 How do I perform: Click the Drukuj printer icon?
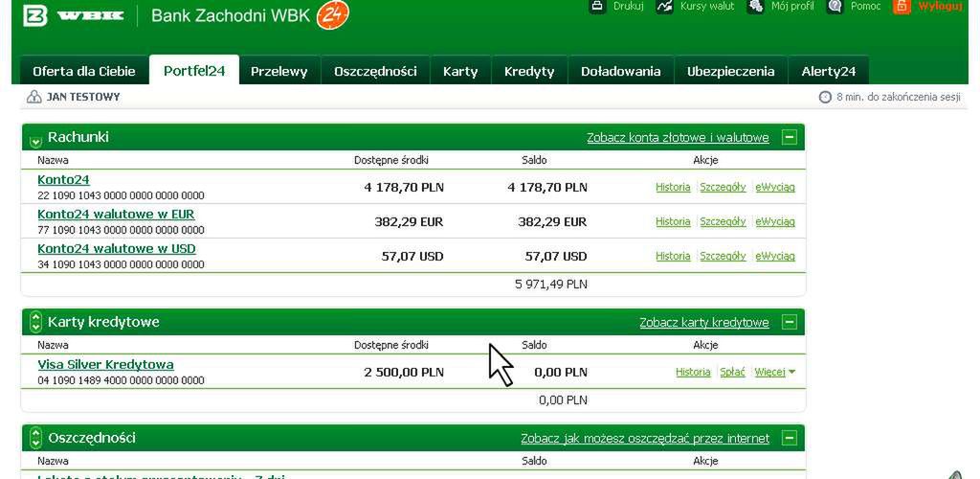pyautogui.click(x=598, y=7)
